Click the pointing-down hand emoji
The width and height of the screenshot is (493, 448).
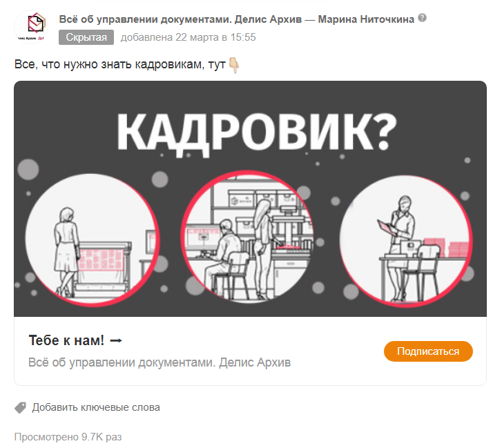tap(233, 65)
